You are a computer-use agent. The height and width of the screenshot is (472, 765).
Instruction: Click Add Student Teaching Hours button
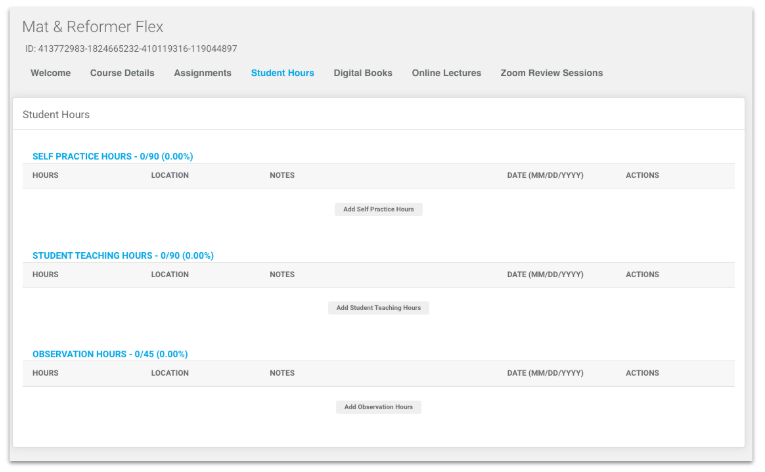point(379,308)
